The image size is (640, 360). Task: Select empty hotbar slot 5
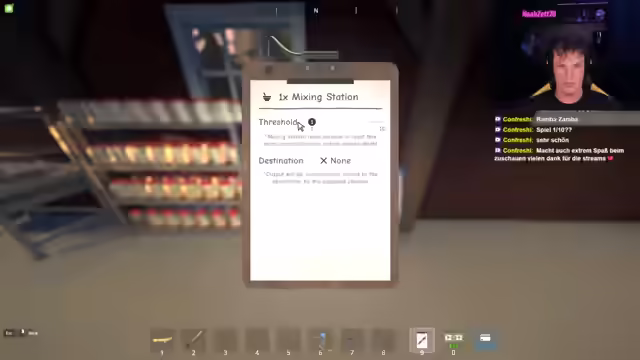[x=289, y=340]
